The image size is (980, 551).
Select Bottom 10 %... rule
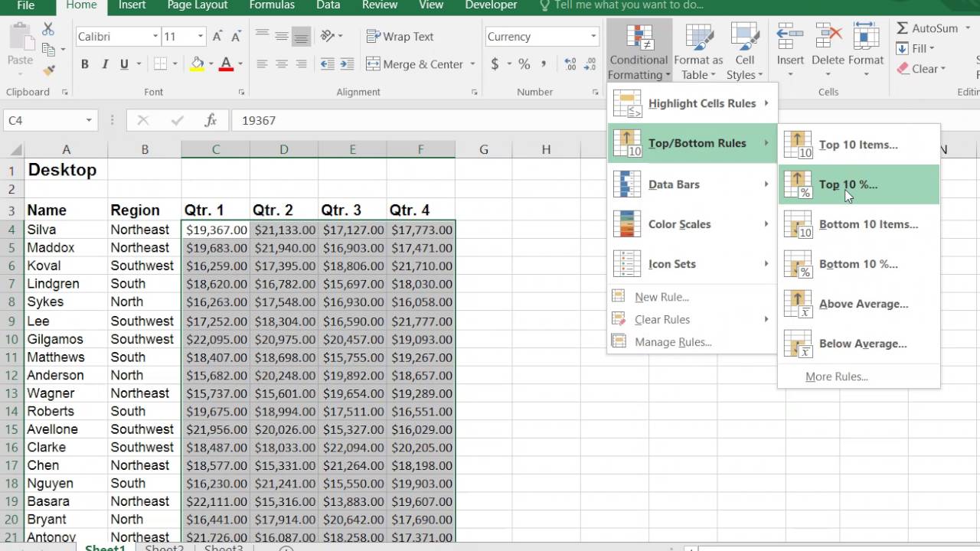tap(859, 264)
